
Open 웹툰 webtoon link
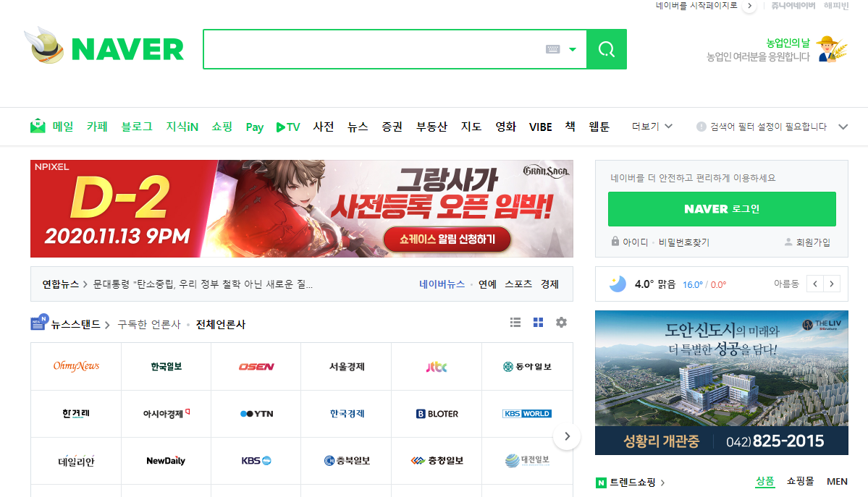click(599, 127)
